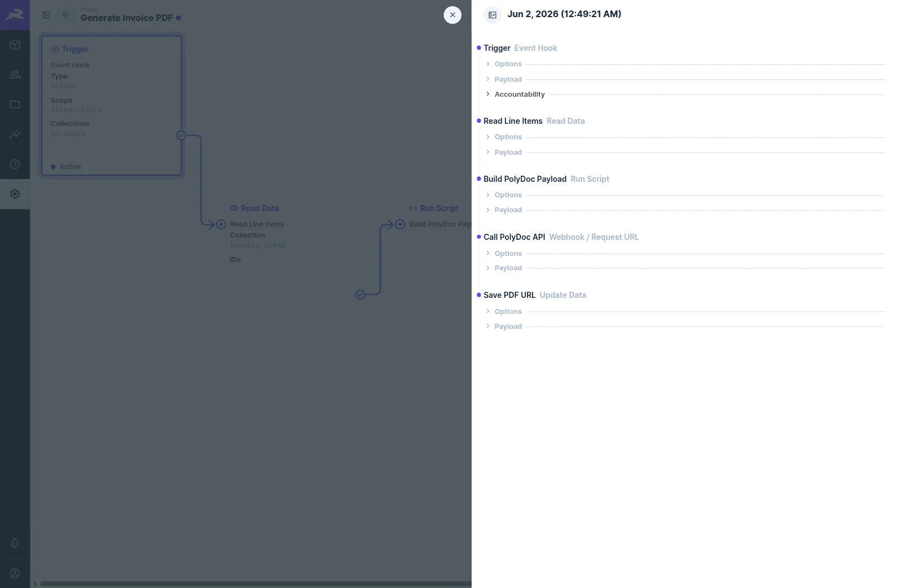Click the horizontal scrollbar at the bottom
This screenshot has height=588, width=897.
coord(255,584)
